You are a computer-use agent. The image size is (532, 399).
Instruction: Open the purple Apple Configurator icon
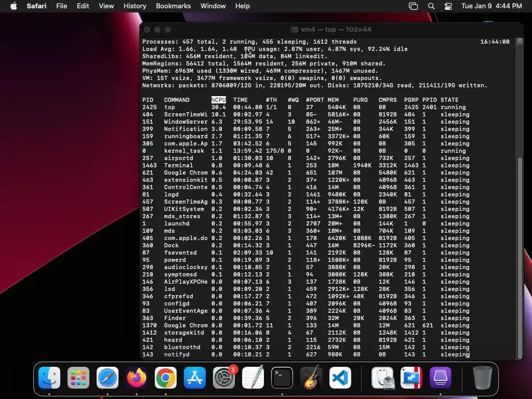(441, 377)
